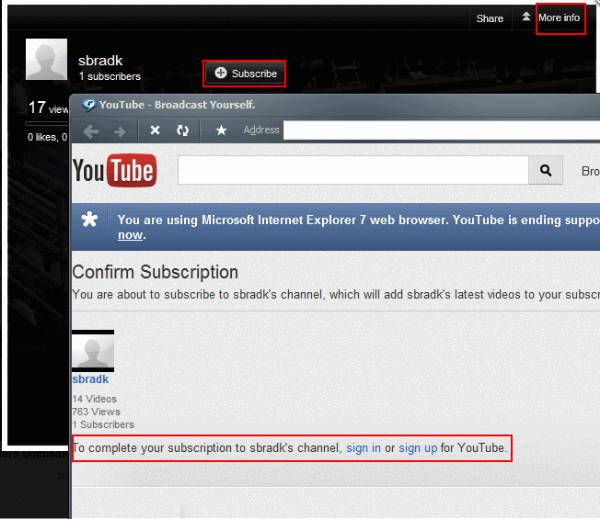Click the sbradk channel name on dark page
Image resolution: width=600 pixels, height=519 pixels.
100,60
